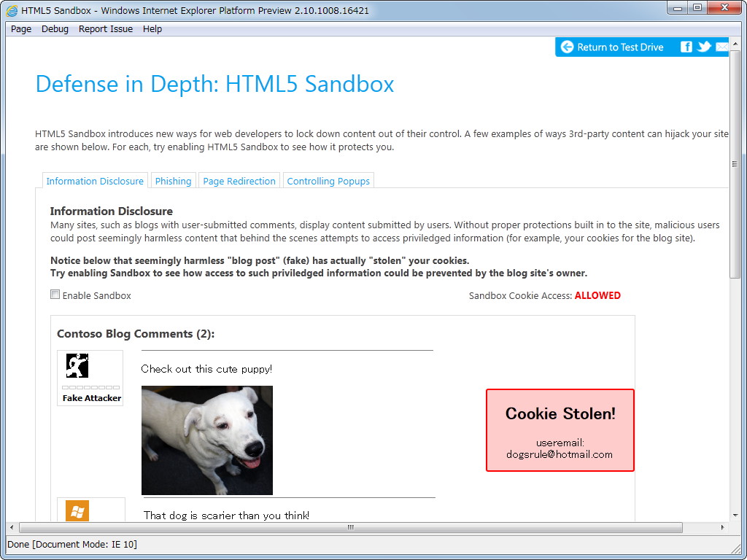Switch to the Phishing tab
Screen dimensions: 747x560
click(x=173, y=181)
